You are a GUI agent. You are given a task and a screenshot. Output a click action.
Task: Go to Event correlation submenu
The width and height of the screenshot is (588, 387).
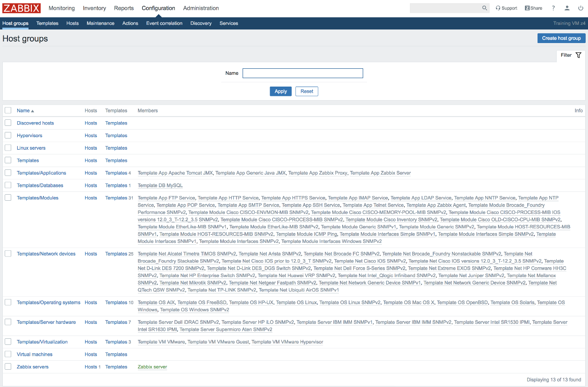point(165,23)
